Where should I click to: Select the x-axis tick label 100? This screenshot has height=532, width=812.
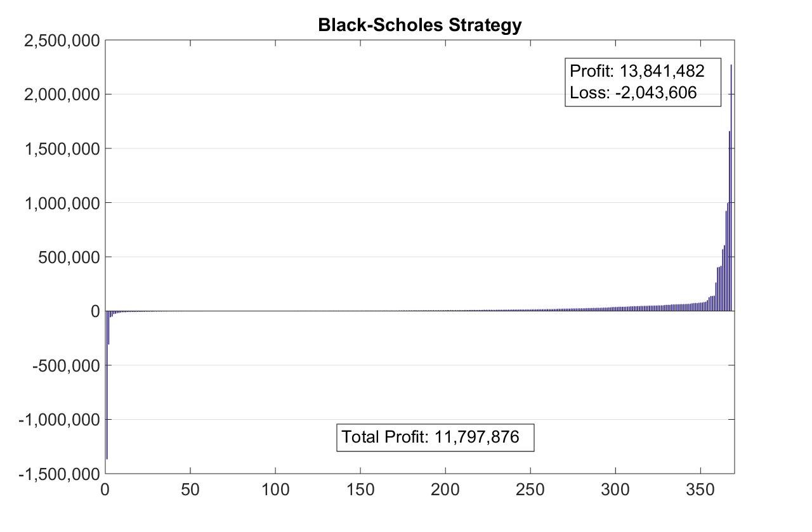275,490
